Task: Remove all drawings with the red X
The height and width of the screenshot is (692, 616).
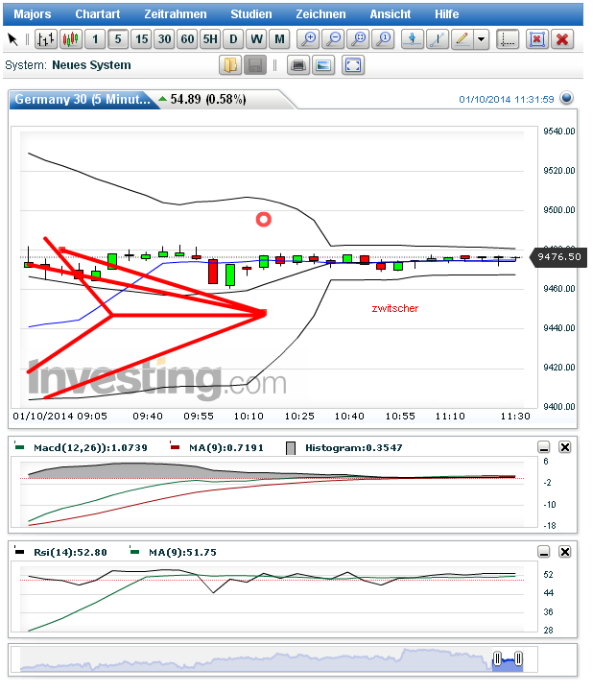Action: [x=562, y=39]
